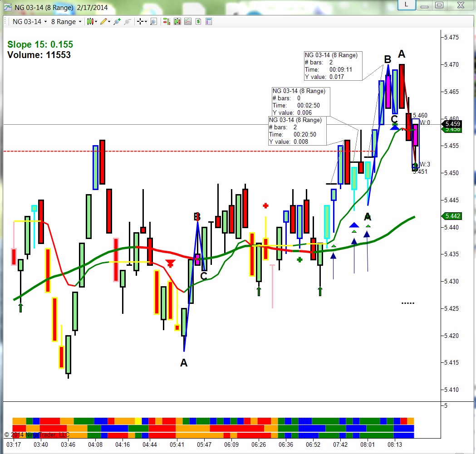The width and height of the screenshot is (476, 454).
Task: Click the chart window title icon
Action: coord(8,7)
